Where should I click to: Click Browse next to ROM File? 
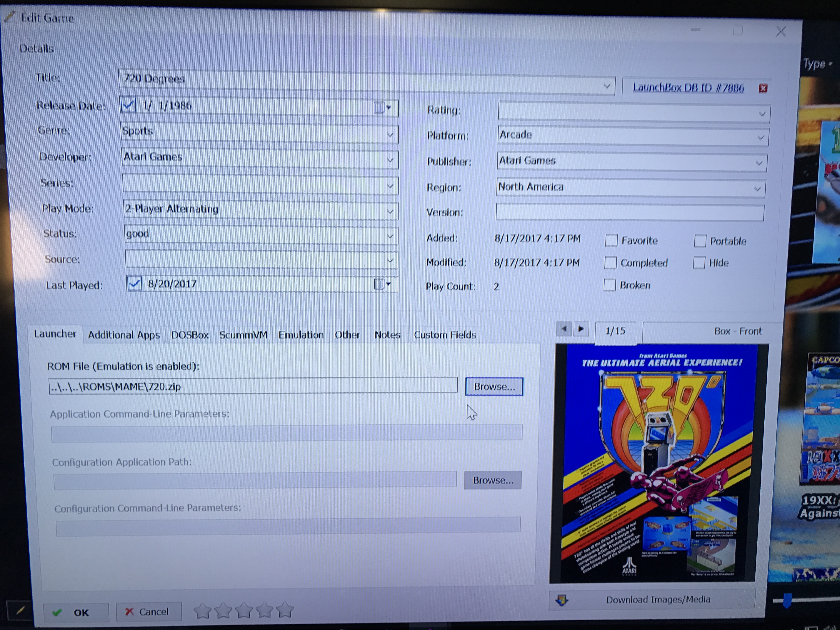[494, 387]
